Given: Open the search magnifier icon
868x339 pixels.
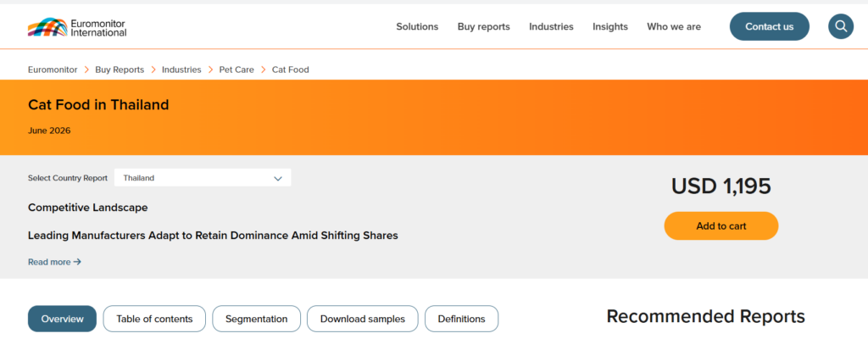Looking at the screenshot, I should 840,26.
